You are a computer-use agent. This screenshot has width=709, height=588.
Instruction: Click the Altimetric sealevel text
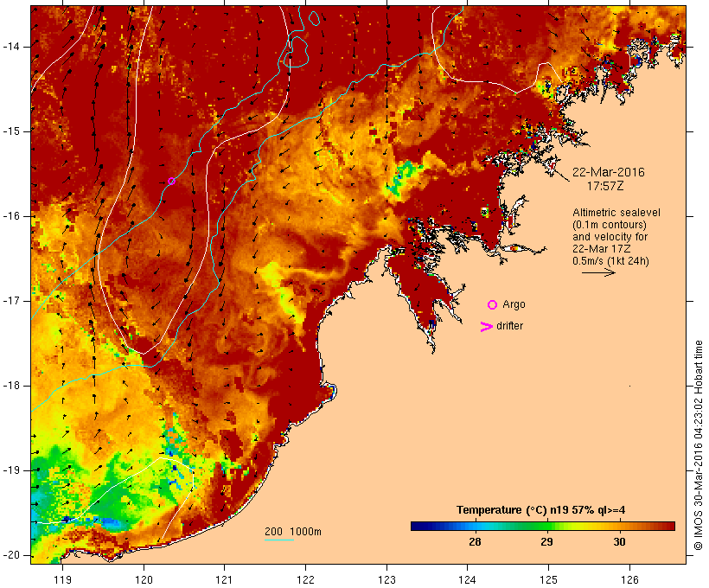pyautogui.click(x=616, y=213)
